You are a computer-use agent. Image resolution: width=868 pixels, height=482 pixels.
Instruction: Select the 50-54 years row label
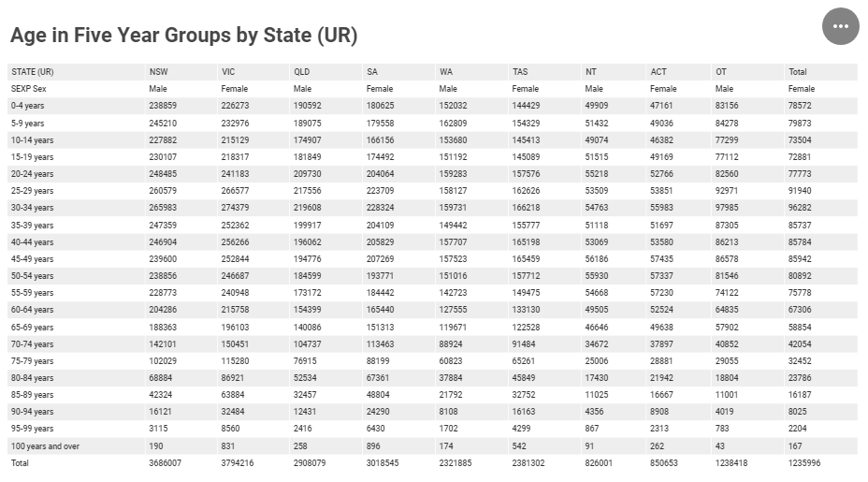point(32,276)
